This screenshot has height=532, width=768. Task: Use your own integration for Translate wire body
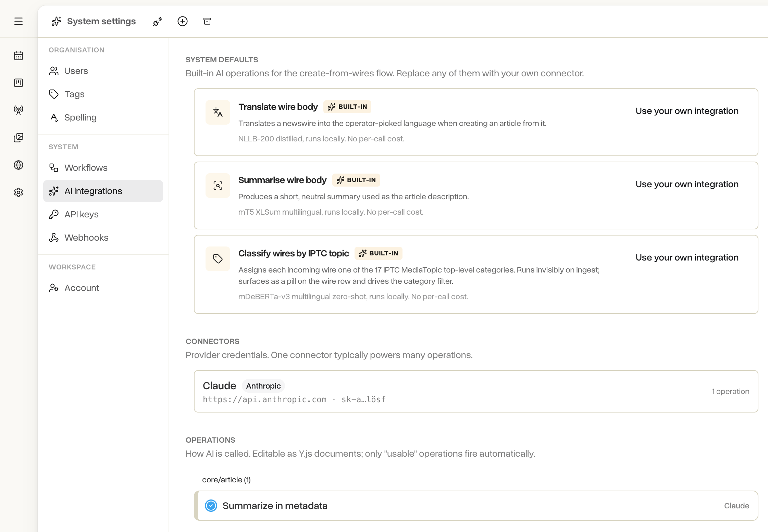click(x=687, y=111)
